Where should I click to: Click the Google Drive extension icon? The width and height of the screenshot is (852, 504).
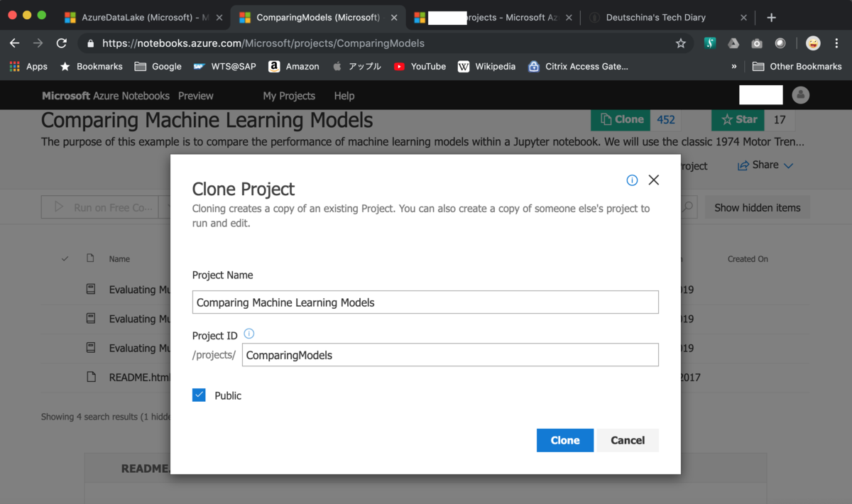click(x=733, y=43)
